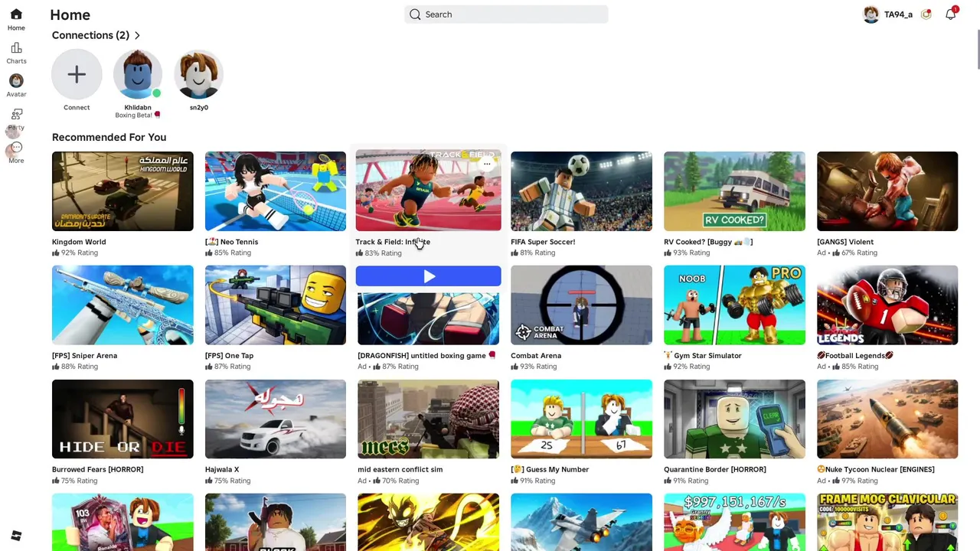The height and width of the screenshot is (551, 980).
Task: Open the Football Legends thumbnail
Action: coord(887,305)
